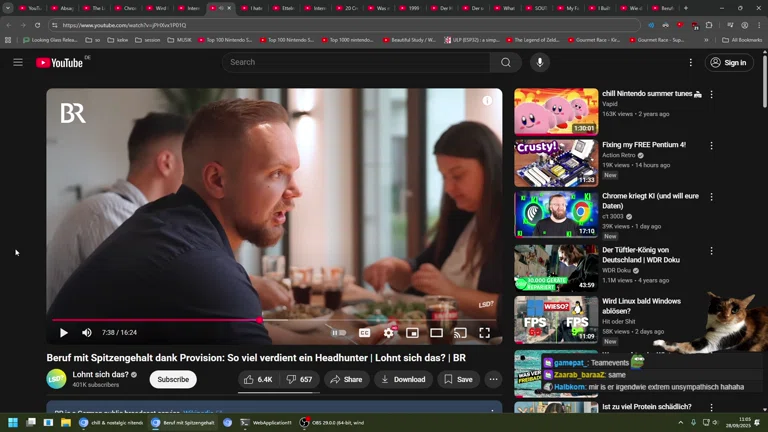Open the Share dialog

346,380
